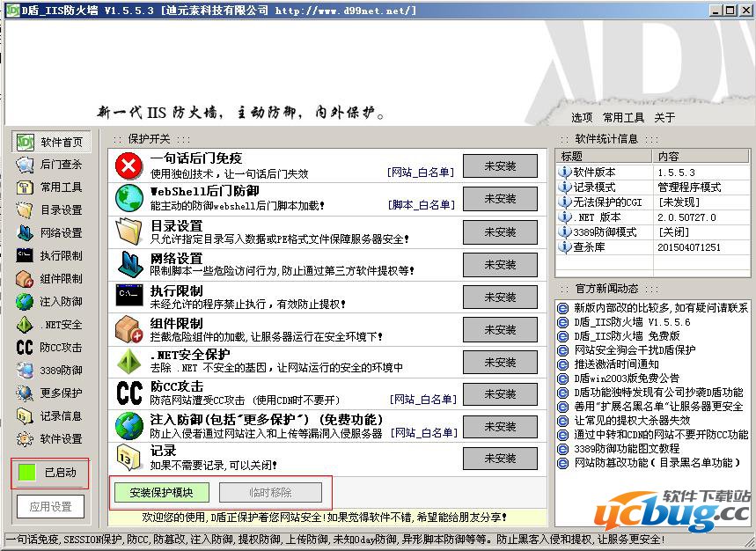Toggle 未安装 button for .NET安全保护
The image size is (756, 551).
point(500,363)
